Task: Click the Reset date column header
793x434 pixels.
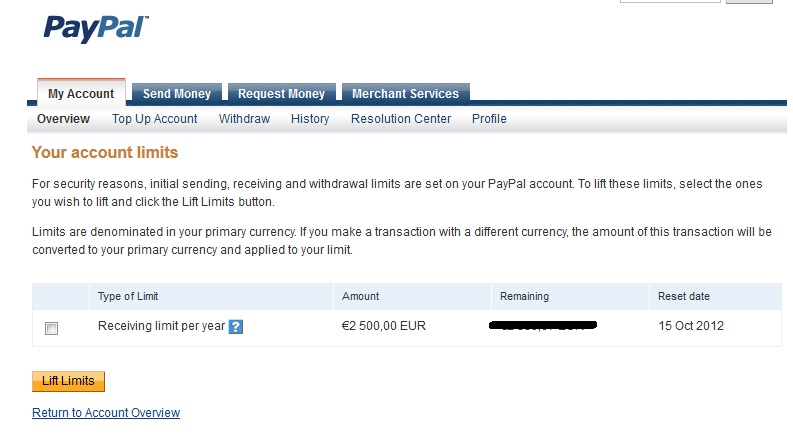Action: [x=684, y=296]
